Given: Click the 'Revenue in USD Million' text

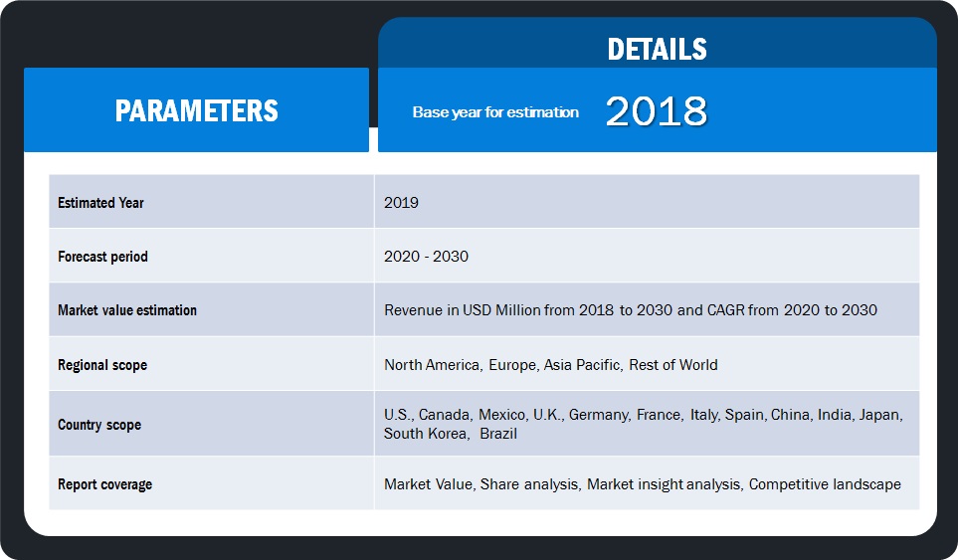Looking at the screenshot, I should (x=462, y=310).
